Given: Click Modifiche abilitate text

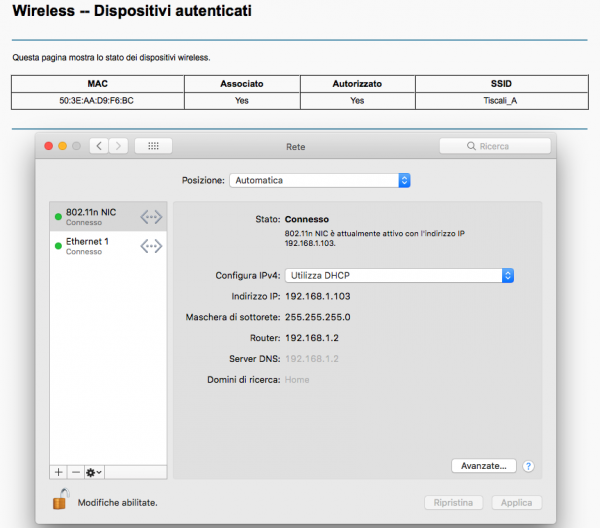Looking at the screenshot, I should point(117,503).
